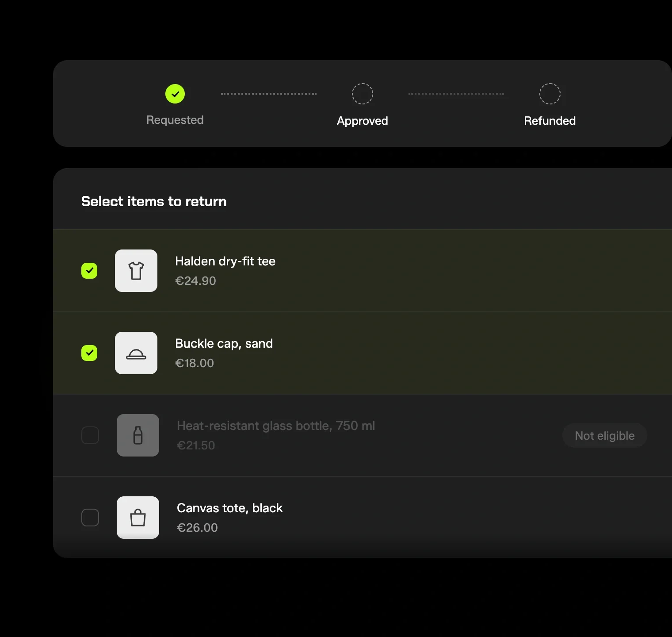Select the Halden dry-fit tee item name

tap(225, 261)
